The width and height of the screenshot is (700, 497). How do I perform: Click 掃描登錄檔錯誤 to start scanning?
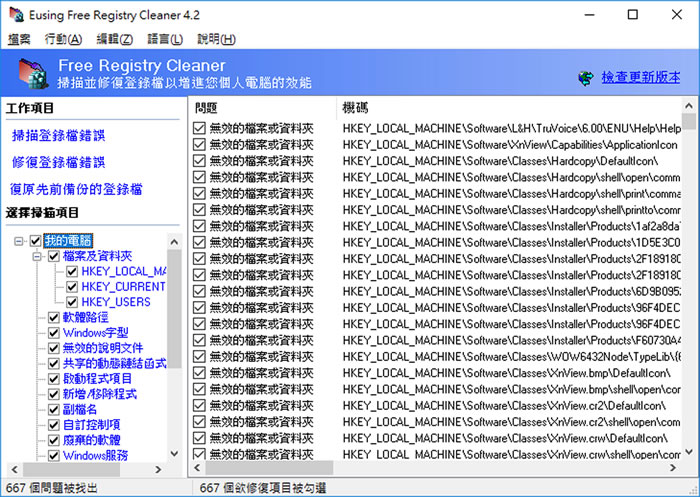click(x=58, y=135)
